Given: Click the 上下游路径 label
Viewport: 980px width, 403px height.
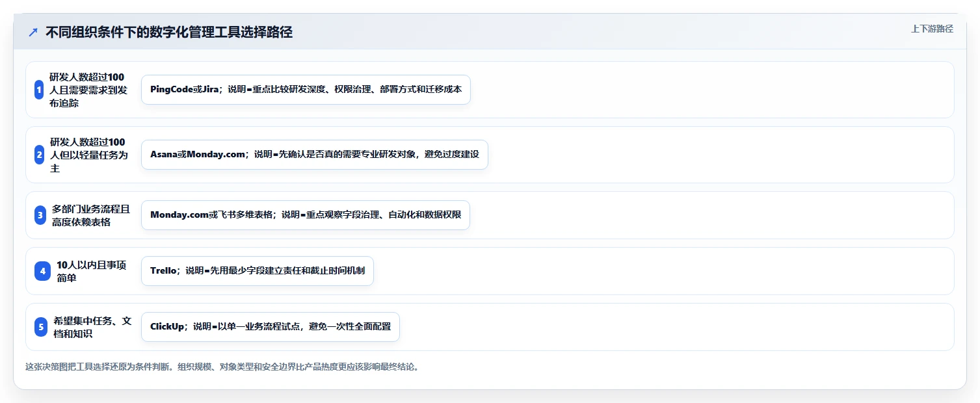Looking at the screenshot, I should pyautogui.click(x=932, y=29).
